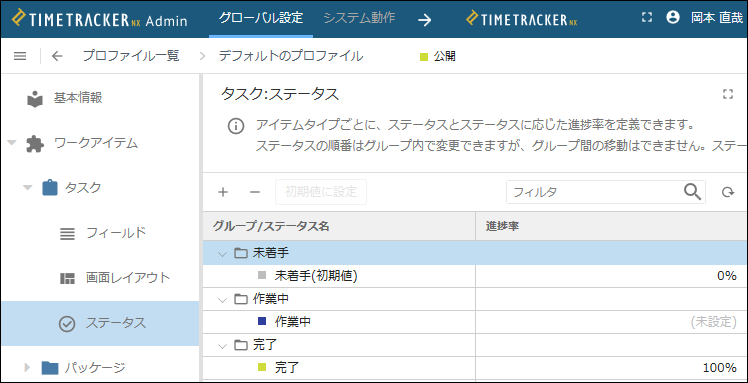Remove status with minus button

click(255, 192)
